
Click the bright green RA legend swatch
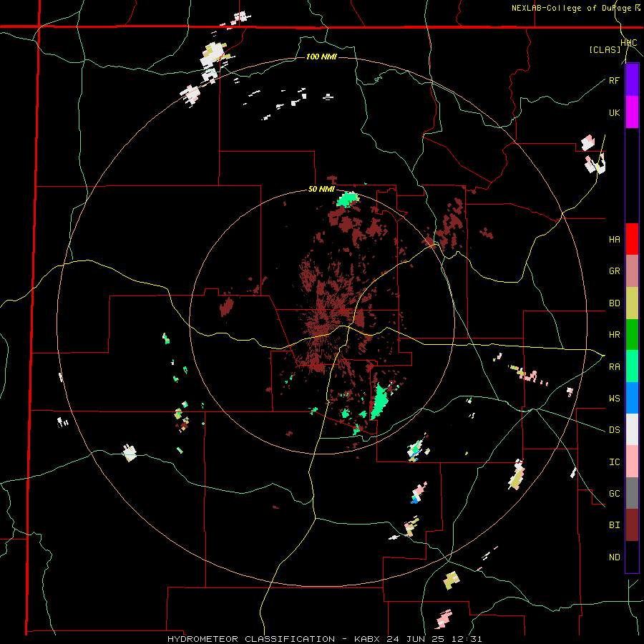(632, 366)
